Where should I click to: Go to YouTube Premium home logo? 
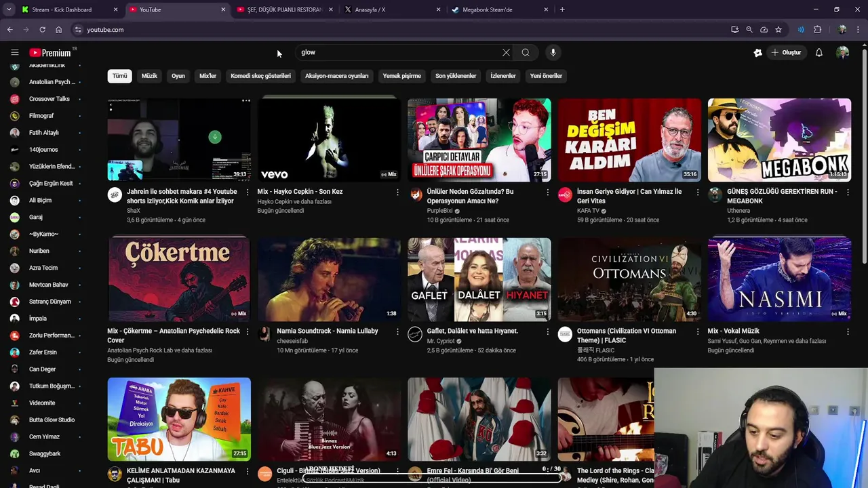(x=52, y=52)
